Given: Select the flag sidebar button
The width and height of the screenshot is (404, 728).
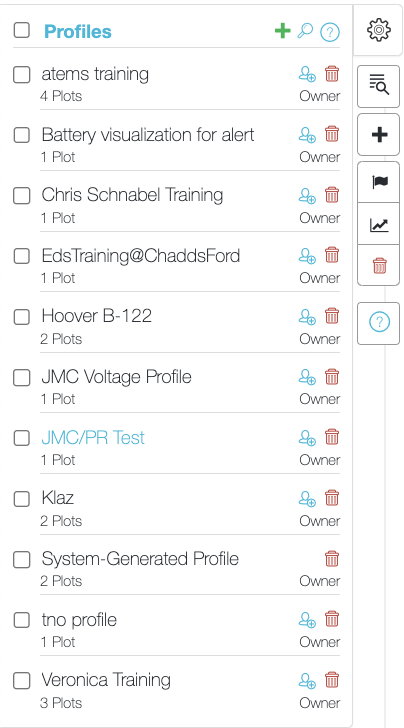Looking at the screenshot, I should pyautogui.click(x=378, y=182).
